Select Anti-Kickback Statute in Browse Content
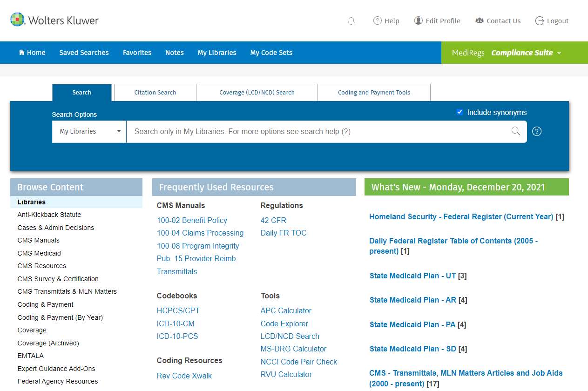This screenshot has height=391, width=588. pyautogui.click(x=49, y=215)
